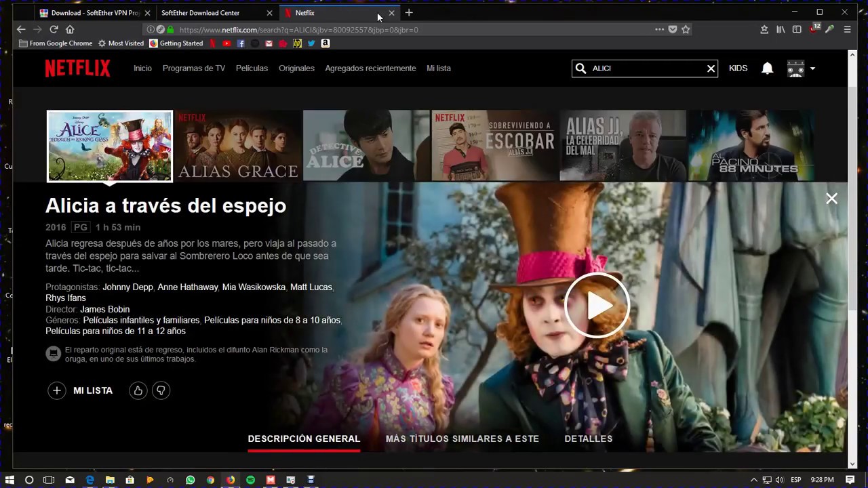
Task: Open Facebook bookmark icon
Action: click(x=241, y=43)
